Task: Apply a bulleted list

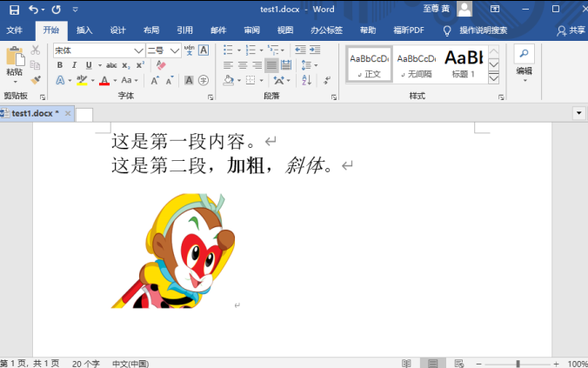Action: [x=228, y=50]
